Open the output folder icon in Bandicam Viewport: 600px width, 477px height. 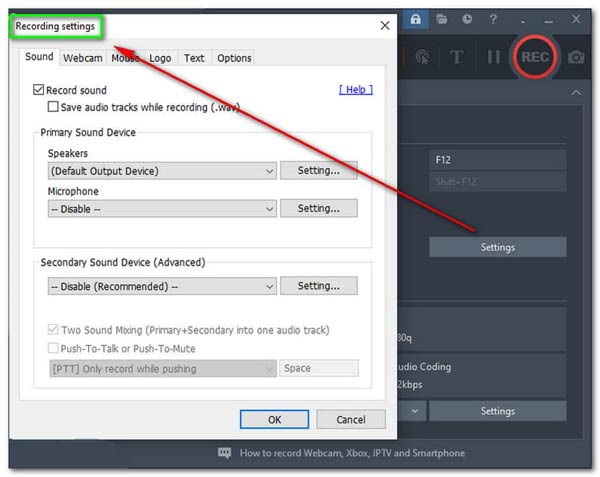tap(442, 19)
